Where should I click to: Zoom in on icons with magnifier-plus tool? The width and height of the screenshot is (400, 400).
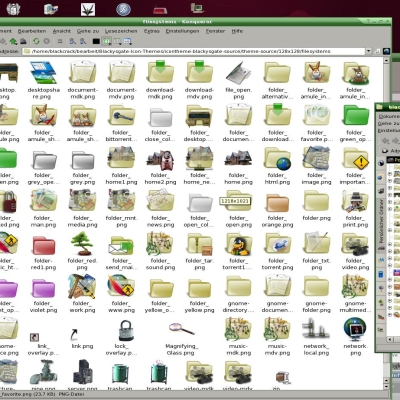[x=72, y=41]
